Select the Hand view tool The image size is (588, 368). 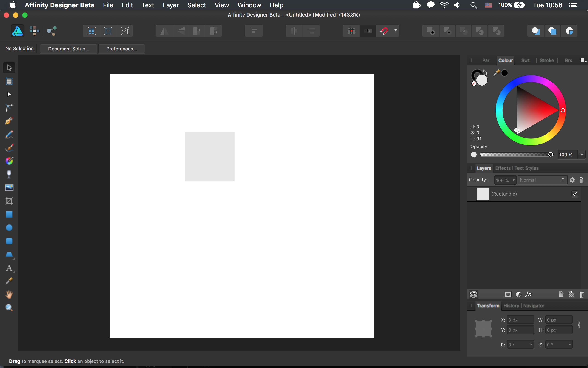coord(9,294)
